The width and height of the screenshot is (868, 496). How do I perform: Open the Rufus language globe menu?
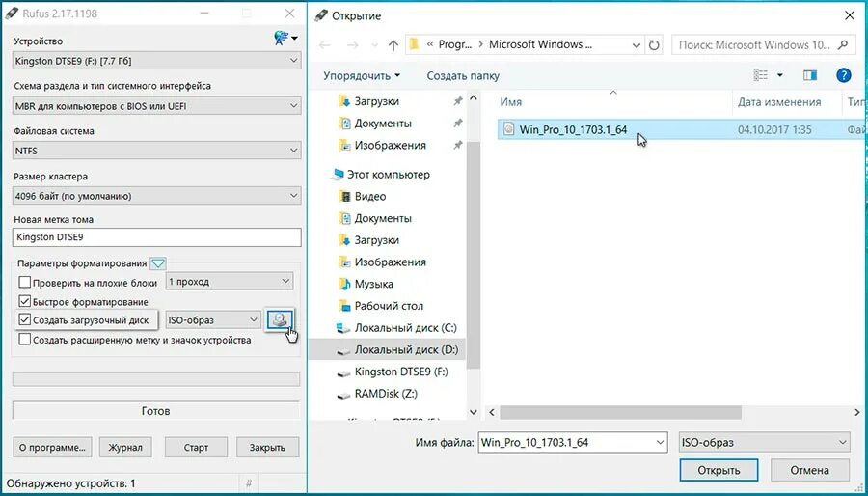tap(285, 39)
